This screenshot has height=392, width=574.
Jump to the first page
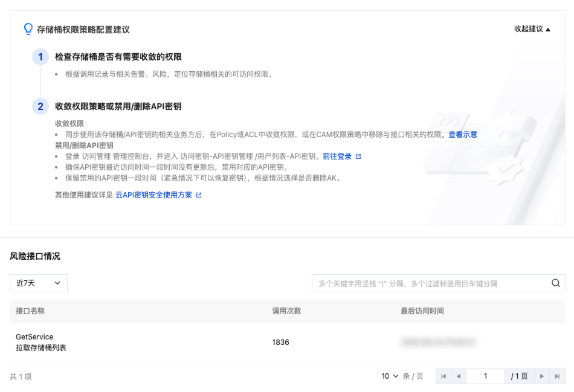coord(444,376)
